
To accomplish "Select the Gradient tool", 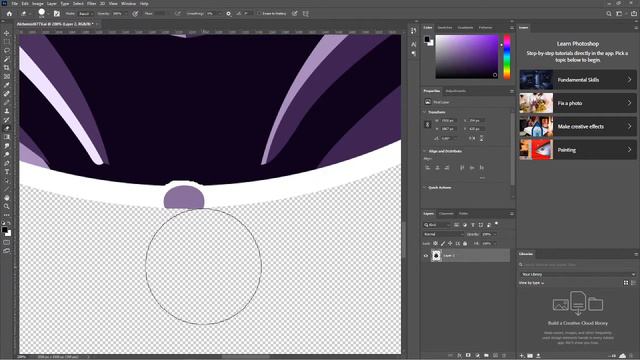I will [7, 137].
